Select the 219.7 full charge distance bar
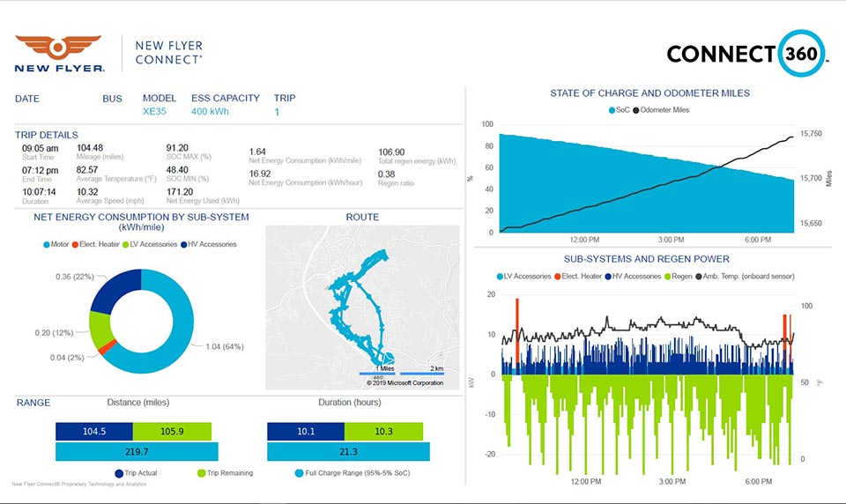 pyautogui.click(x=137, y=452)
